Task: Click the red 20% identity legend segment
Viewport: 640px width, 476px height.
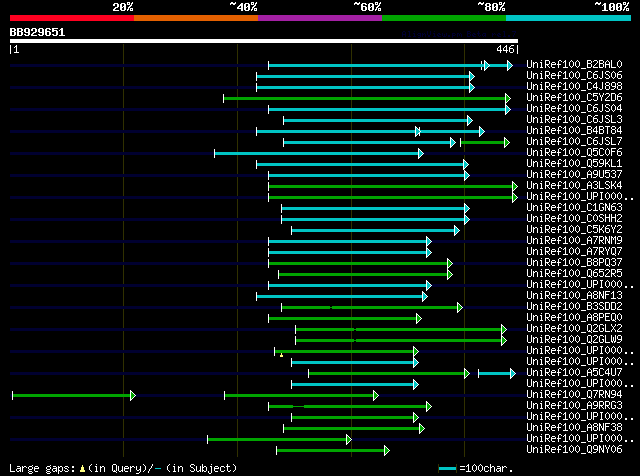Action: coord(72,18)
